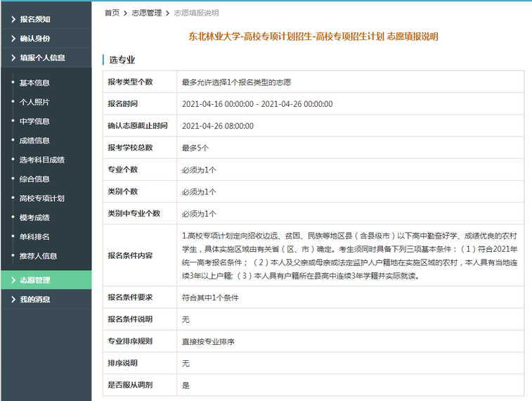Open 成绩信息 submenu item
The height and width of the screenshot is (401, 532).
[34, 141]
